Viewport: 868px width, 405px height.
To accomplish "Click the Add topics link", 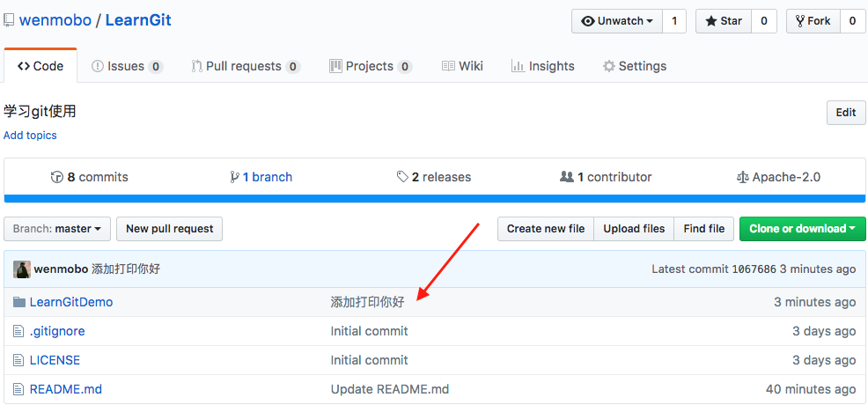I will 30,136.
